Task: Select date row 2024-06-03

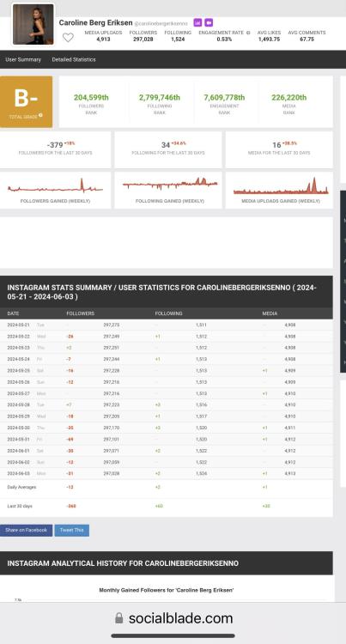Action: coord(167,473)
